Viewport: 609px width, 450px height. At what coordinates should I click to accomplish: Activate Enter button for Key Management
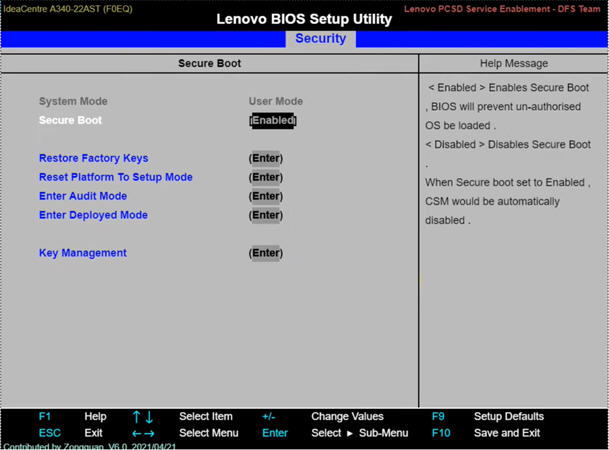(x=266, y=253)
